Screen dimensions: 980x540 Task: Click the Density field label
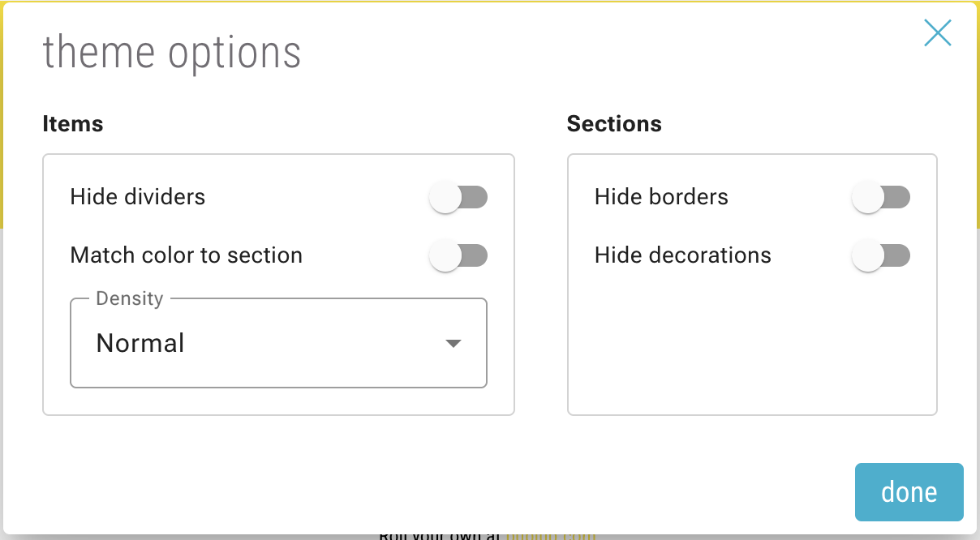point(130,298)
